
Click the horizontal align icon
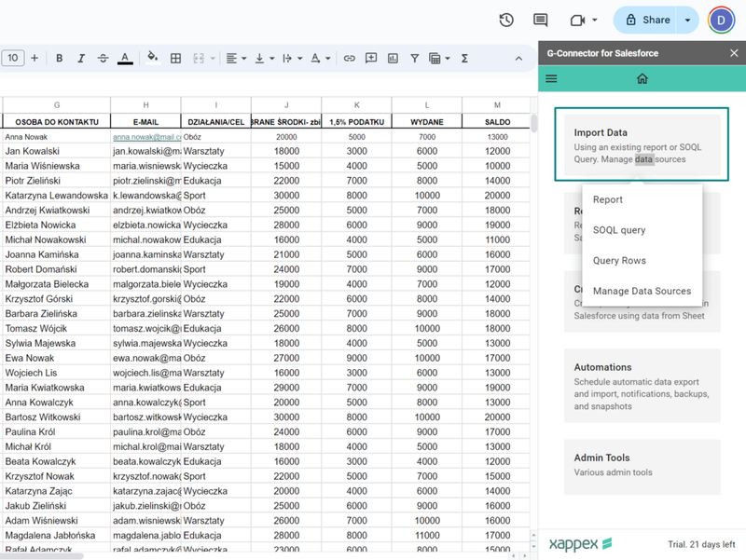click(231, 58)
